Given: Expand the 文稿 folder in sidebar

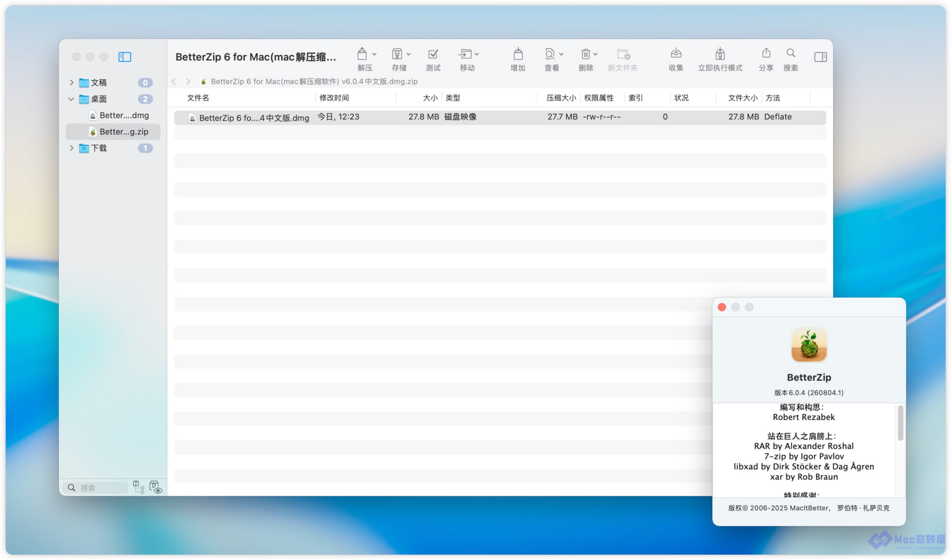Looking at the screenshot, I should pos(71,82).
